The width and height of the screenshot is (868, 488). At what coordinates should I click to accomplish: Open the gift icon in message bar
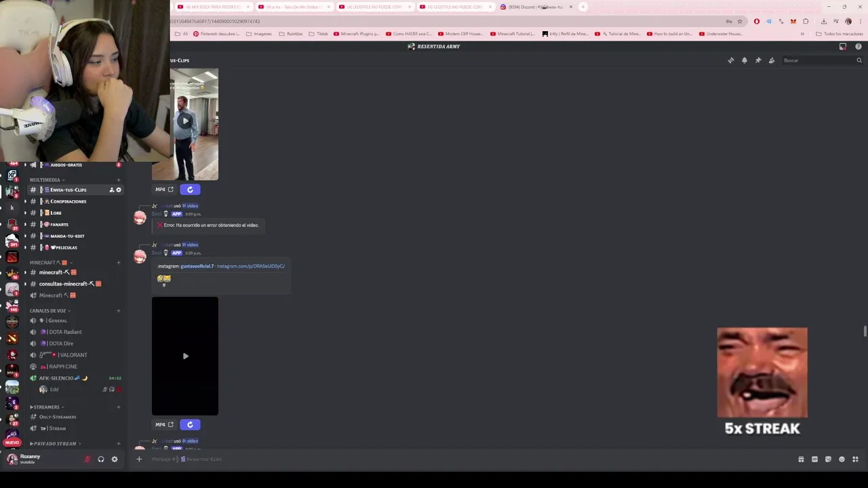801,459
